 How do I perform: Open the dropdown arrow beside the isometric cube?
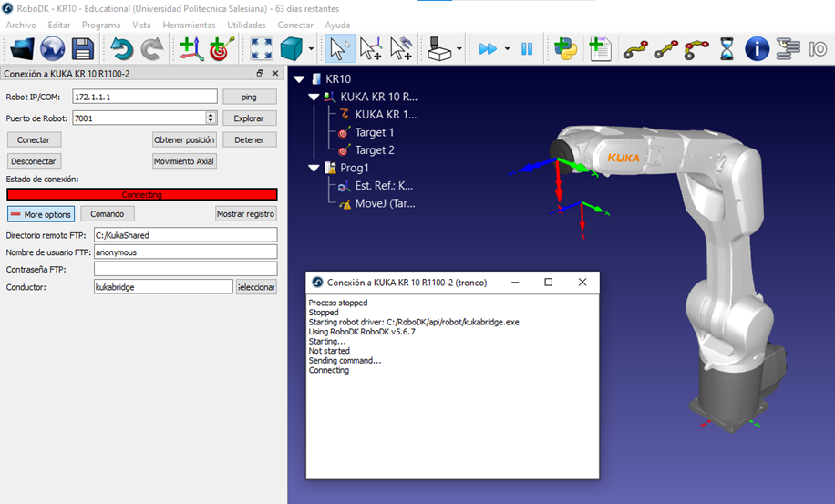pos(312,49)
